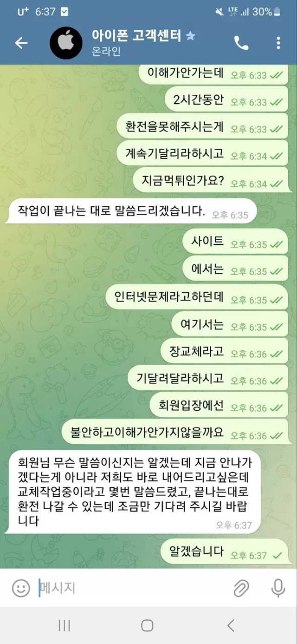Tap the 온라인 status text under the name
The width and height of the screenshot is (297, 644).
pyautogui.click(x=106, y=51)
